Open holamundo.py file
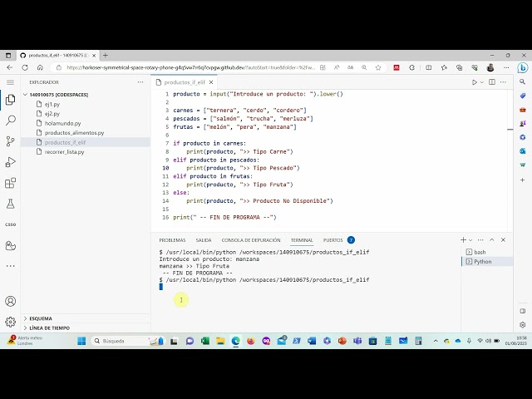Viewport: 532px width, 399px height. [63, 124]
